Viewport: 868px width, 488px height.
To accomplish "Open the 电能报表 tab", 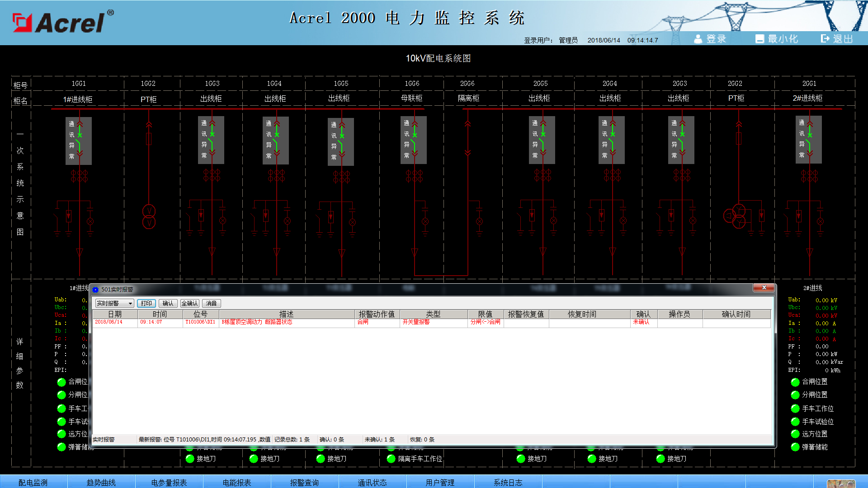I will tap(237, 482).
